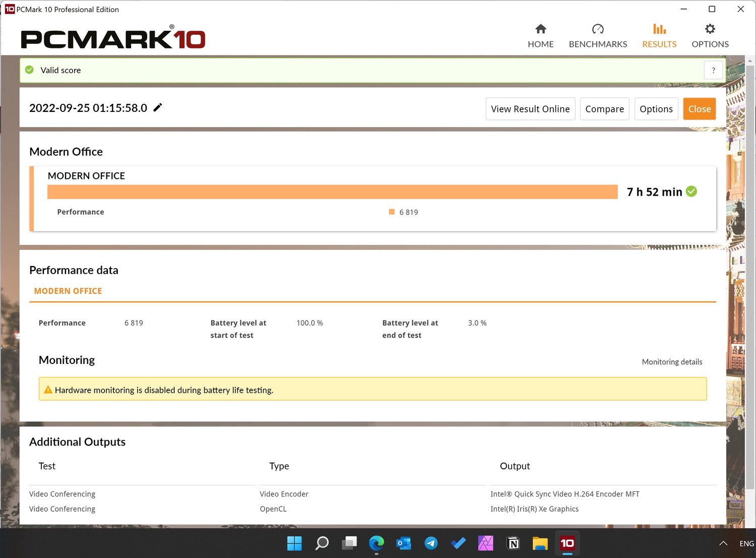Click PCMark 10 taskbar icon
Image resolution: width=756 pixels, height=558 pixels.
tap(567, 543)
